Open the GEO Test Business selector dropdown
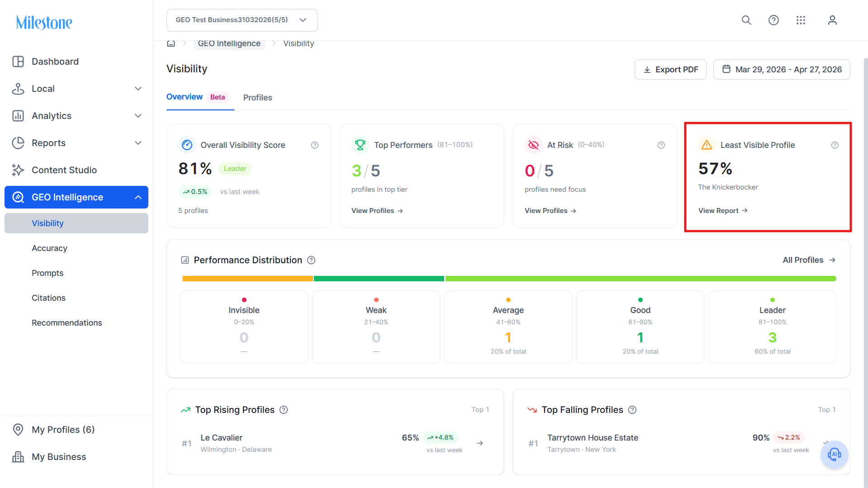The image size is (868, 488). click(x=242, y=20)
